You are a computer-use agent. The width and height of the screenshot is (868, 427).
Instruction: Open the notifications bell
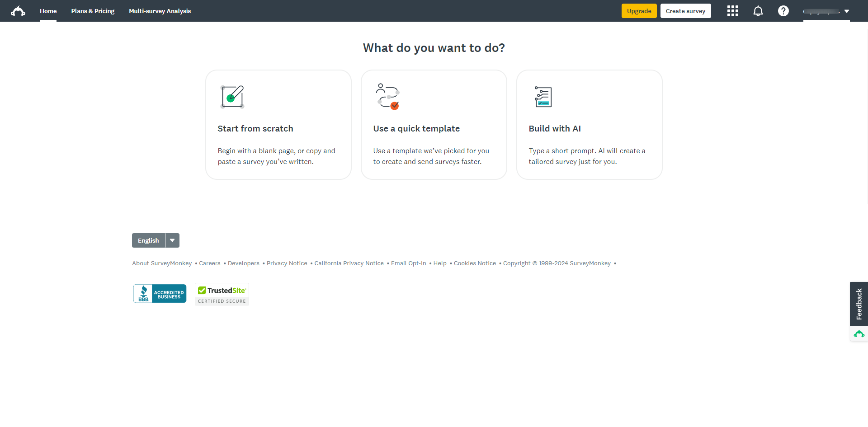point(758,11)
